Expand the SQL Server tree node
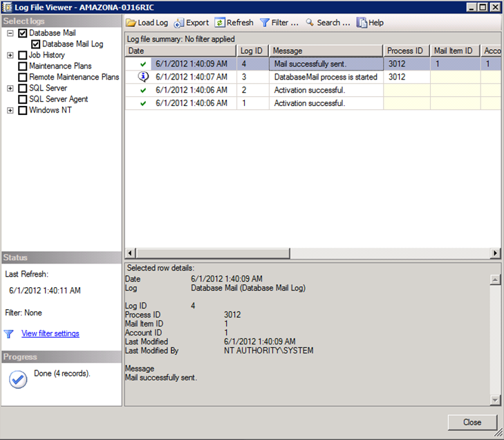Viewport: 504px width, 440px height. point(10,88)
